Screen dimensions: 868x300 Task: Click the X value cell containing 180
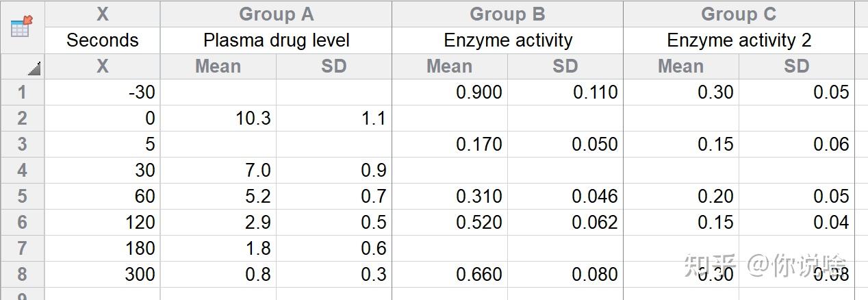point(102,249)
